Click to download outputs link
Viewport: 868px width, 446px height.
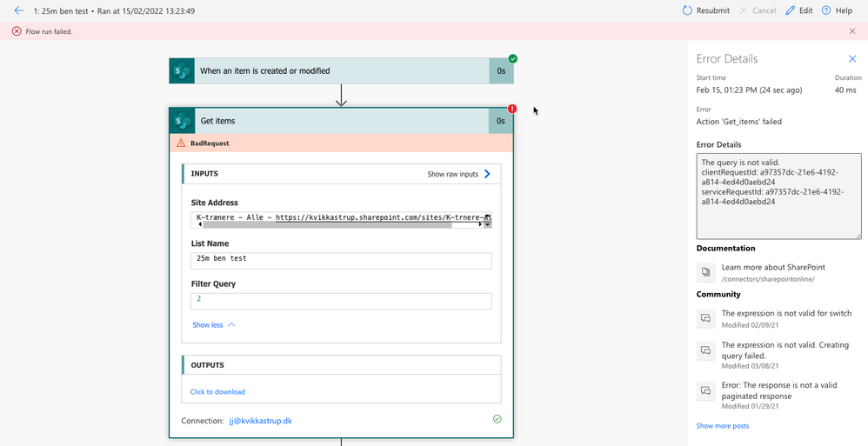[217, 392]
